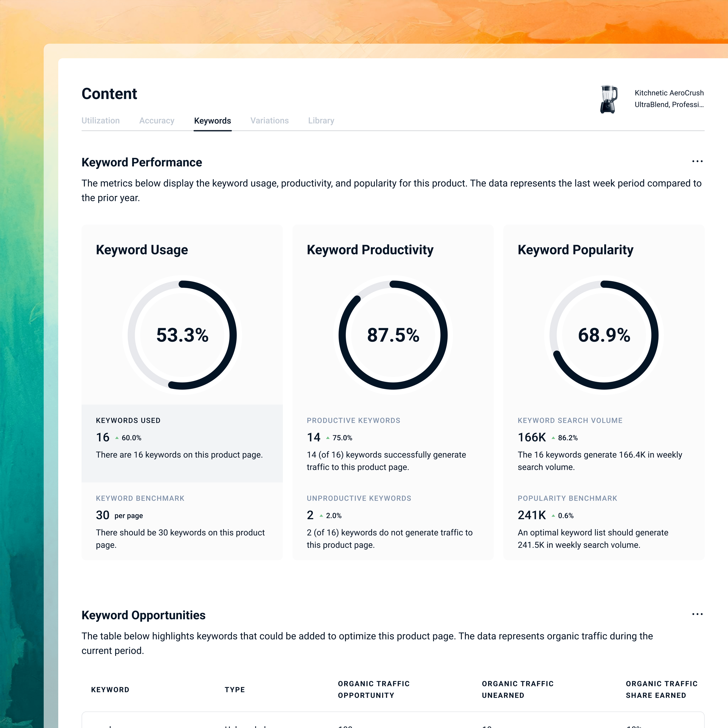This screenshot has height=728, width=728.
Task: Click the Keyword Usage card title
Action: click(142, 250)
